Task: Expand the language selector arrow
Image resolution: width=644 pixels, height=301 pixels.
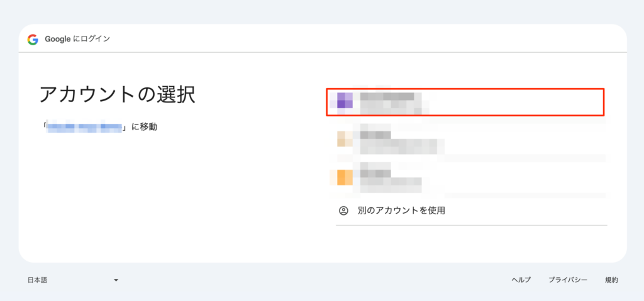Action: pos(116,280)
